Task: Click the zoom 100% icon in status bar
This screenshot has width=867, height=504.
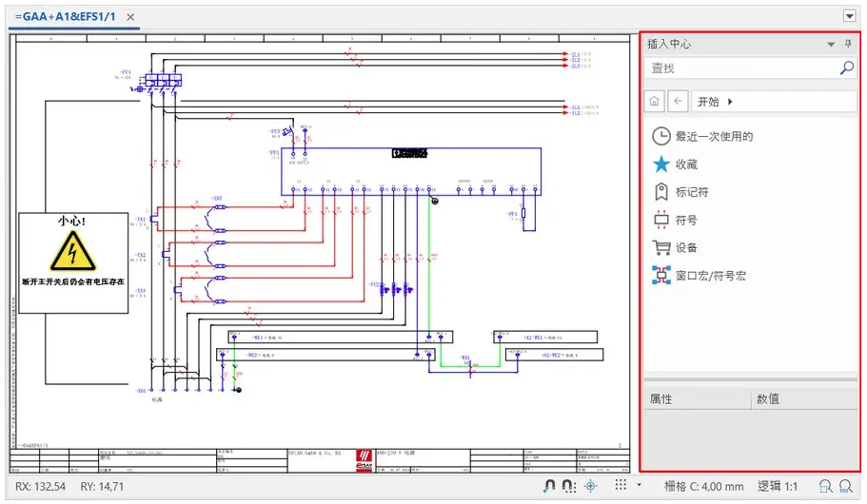Action: (845, 486)
